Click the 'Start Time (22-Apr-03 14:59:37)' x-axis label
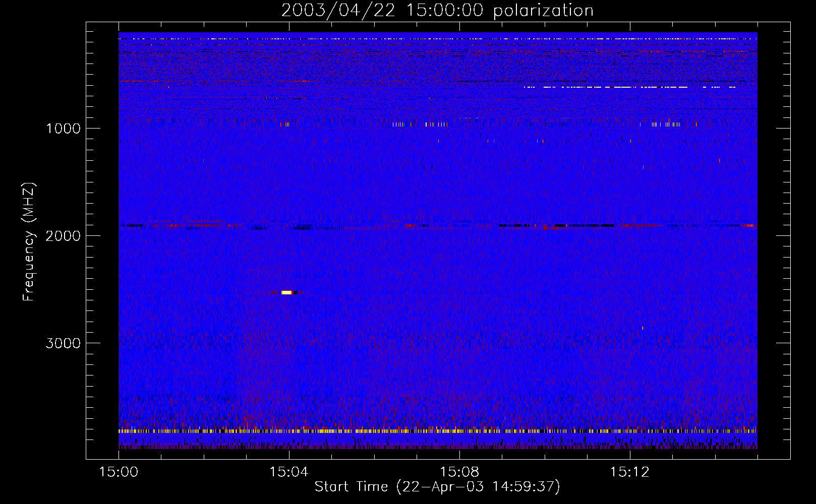The image size is (816, 504). [x=437, y=487]
